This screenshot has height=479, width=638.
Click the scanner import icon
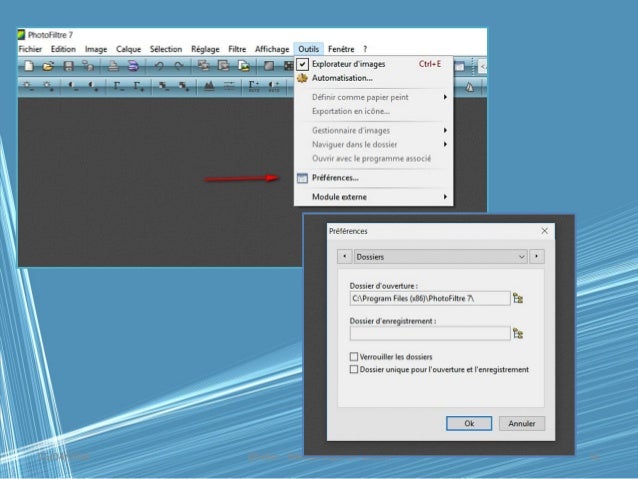pos(133,66)
